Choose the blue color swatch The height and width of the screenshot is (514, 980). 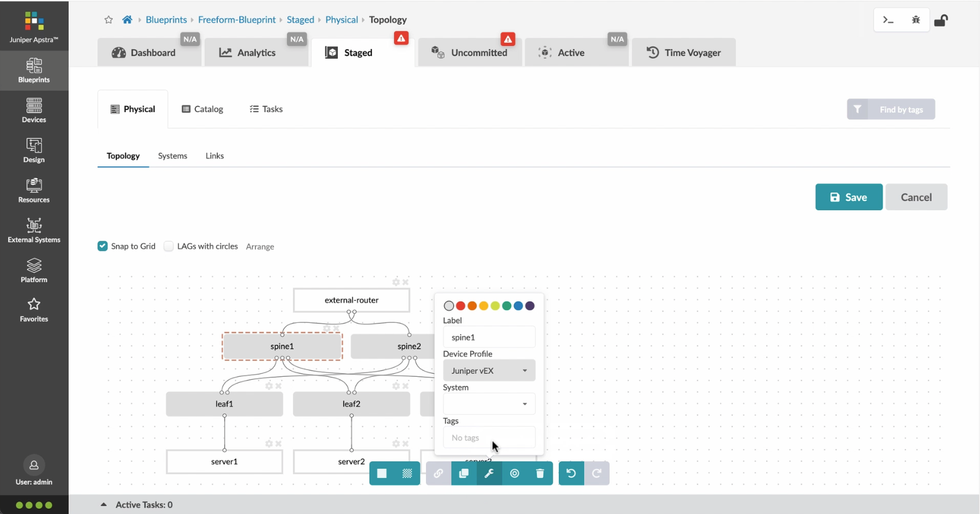point(518,306)
